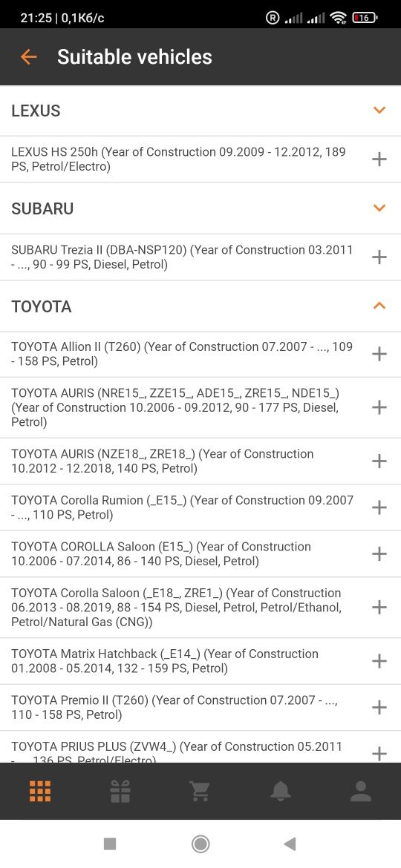Tap the Android recent apps square
The width and height of the screenshot is (401, 868).
110,844
